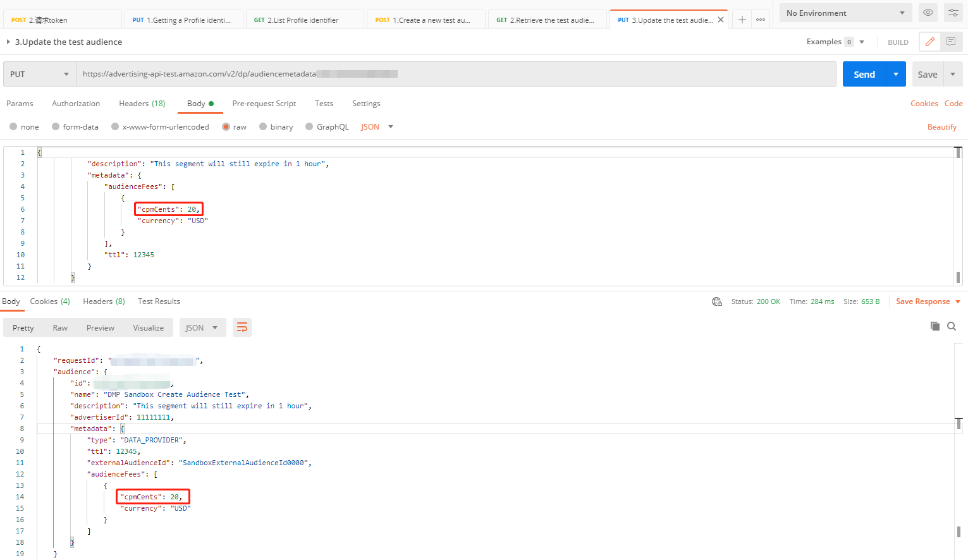
Task: Open environment settings sliders icon
Action: 953,13
